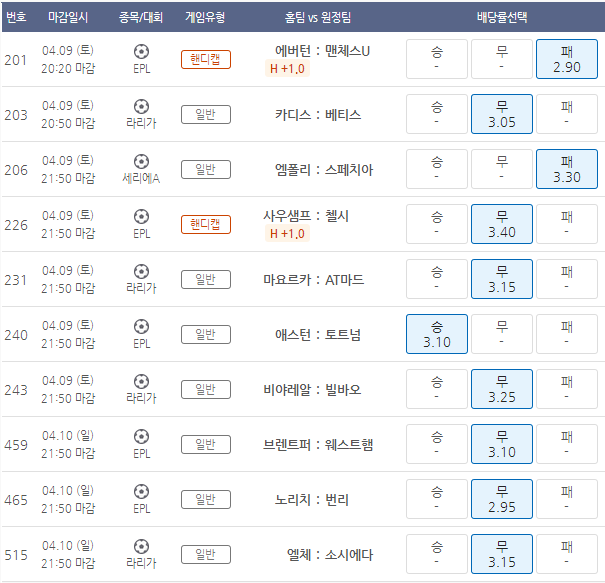Image resolution: width=605 pixels, height=583 pixels.
Task: Click 배당률선택 column header
Action: click(x=502, y=17)
